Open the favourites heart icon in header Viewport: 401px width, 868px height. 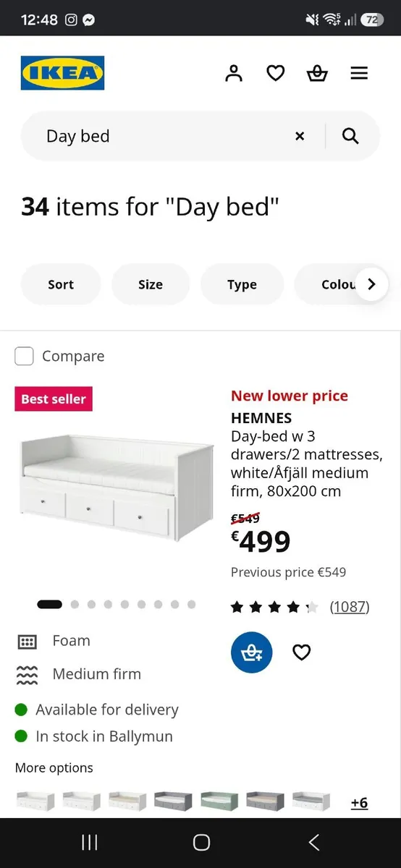click(276, 73)
